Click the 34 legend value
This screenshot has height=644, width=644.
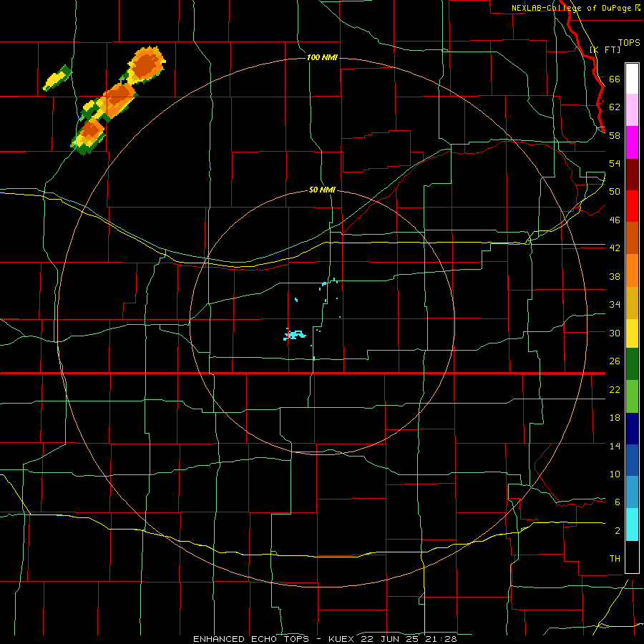click(x=615, y=304)
